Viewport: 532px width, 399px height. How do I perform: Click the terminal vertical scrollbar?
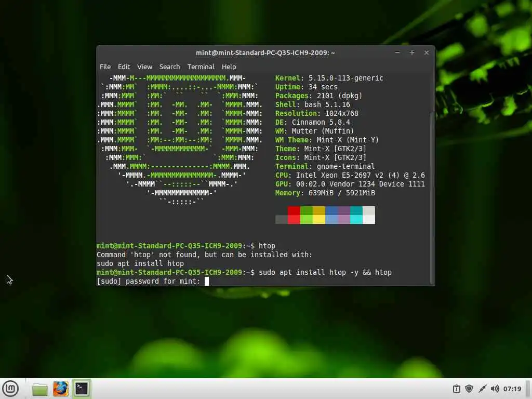click(x=432, y=197)
